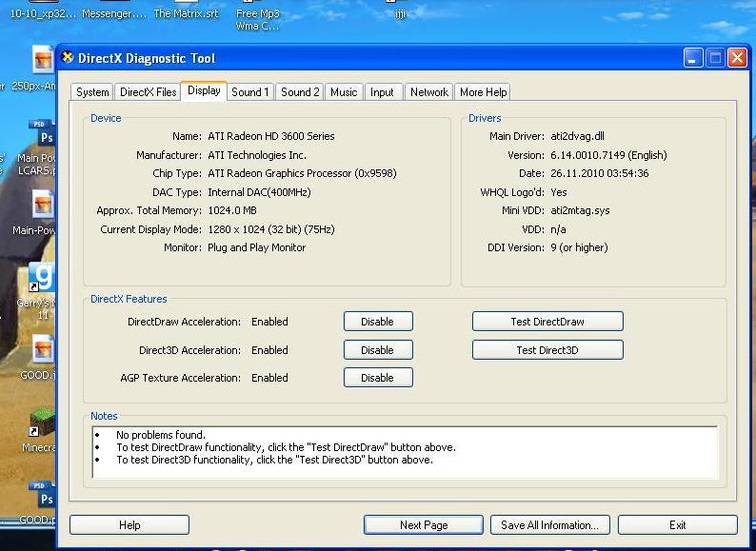The image size is (756, 551).
Task: Click the DAC type Internal DAC(400MHz)
Action: click(x=259, y=192)
